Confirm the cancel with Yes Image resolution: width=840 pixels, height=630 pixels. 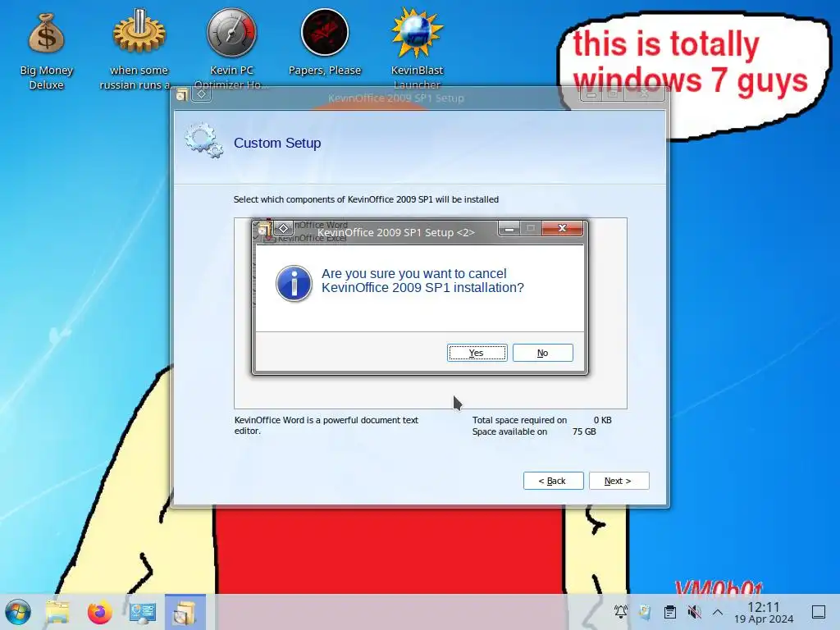coord(477,353)
